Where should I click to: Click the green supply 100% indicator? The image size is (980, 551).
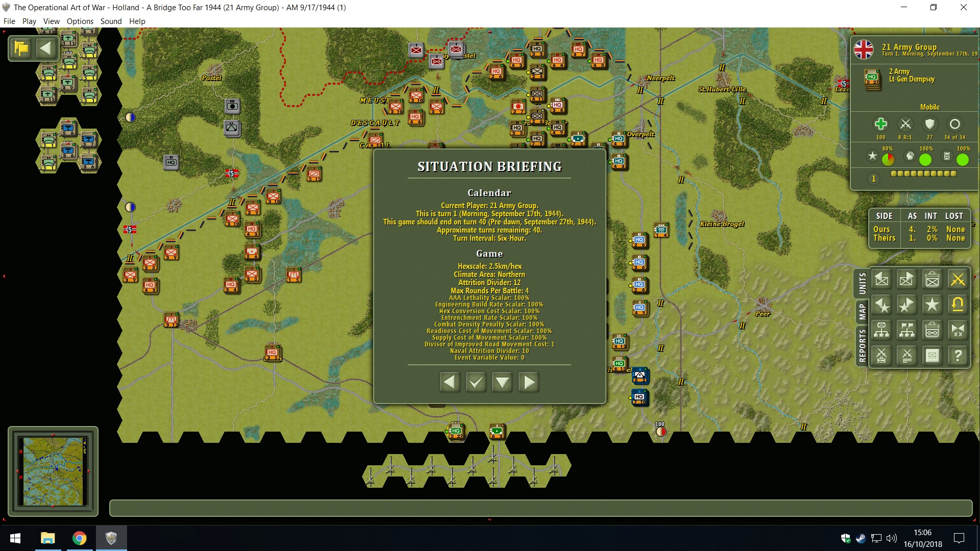click(963, 160)
